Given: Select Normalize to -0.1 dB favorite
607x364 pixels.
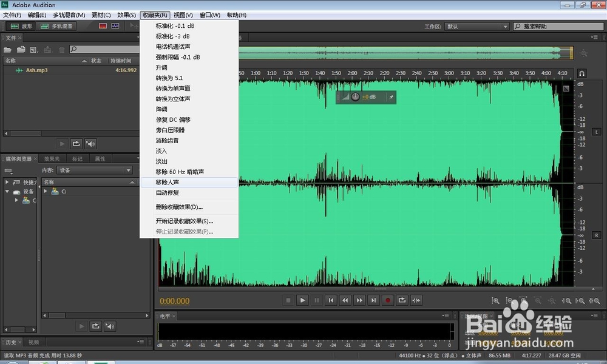Looking at the screenshot, I should point(189,26).
